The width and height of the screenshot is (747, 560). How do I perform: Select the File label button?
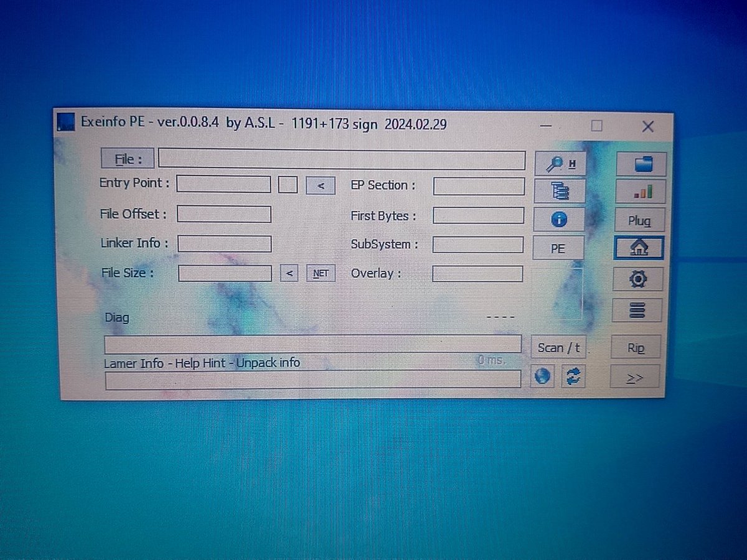(127, 159)
